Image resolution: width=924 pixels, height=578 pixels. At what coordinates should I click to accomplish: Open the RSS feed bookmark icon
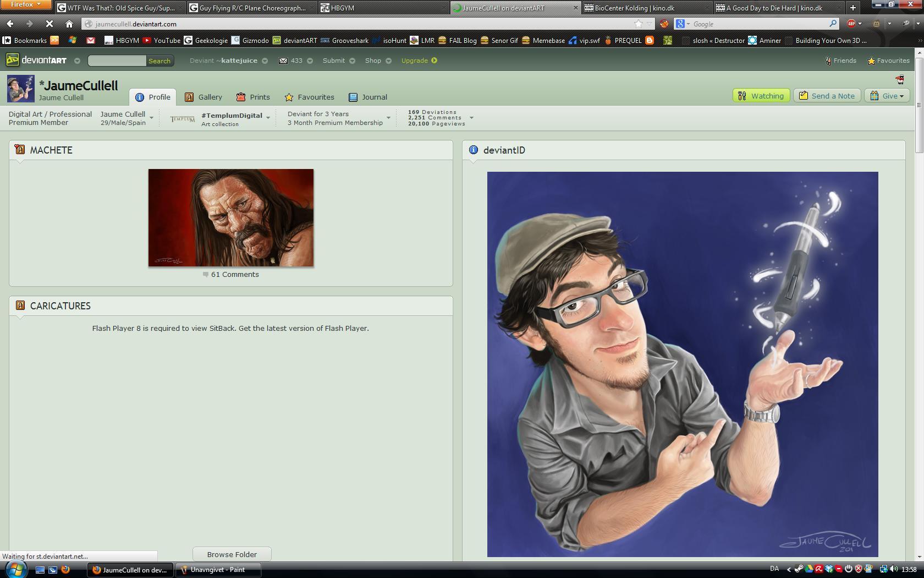[54, 40]
